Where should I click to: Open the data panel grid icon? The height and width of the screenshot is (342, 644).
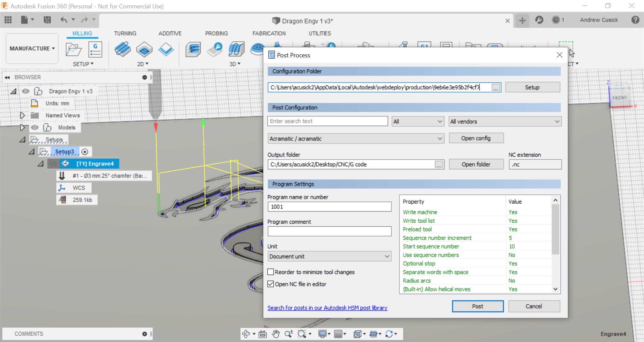8,20
